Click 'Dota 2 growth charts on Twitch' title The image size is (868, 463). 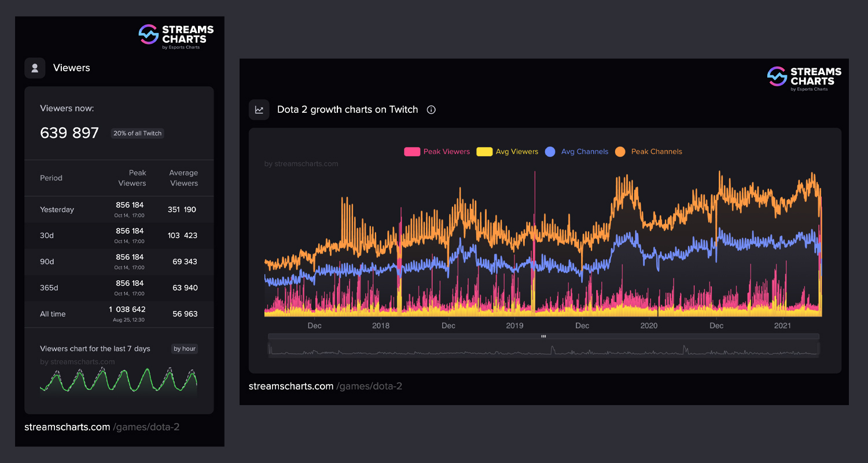(347, 109)
